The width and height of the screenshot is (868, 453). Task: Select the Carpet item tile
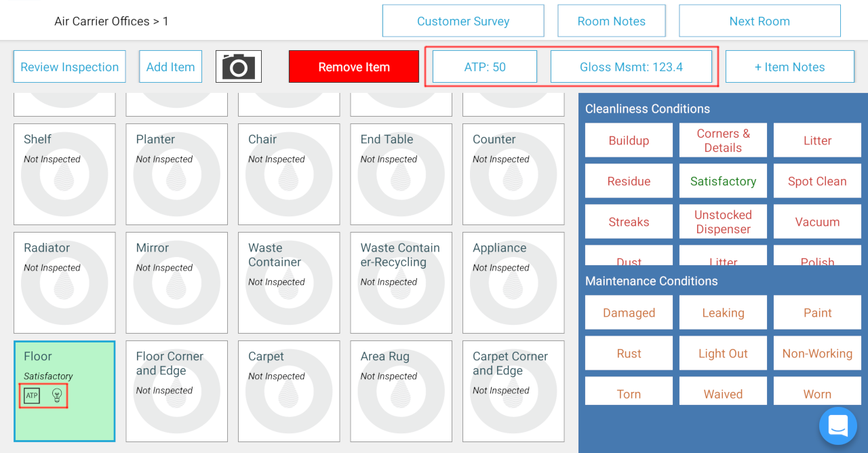289,391
